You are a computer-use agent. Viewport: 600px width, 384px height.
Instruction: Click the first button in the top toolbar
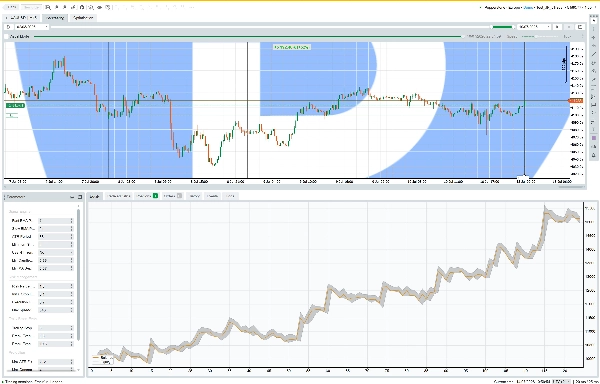tap(11, 7)
